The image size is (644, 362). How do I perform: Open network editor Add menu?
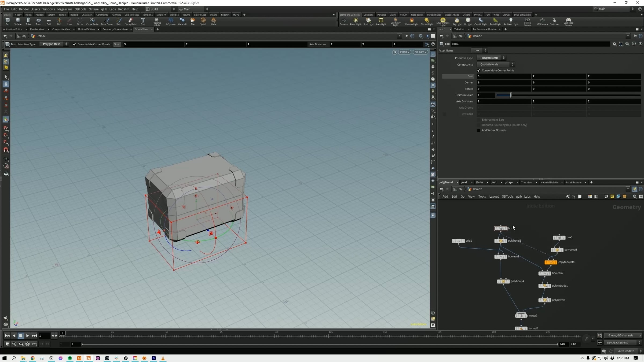[445, 197]
